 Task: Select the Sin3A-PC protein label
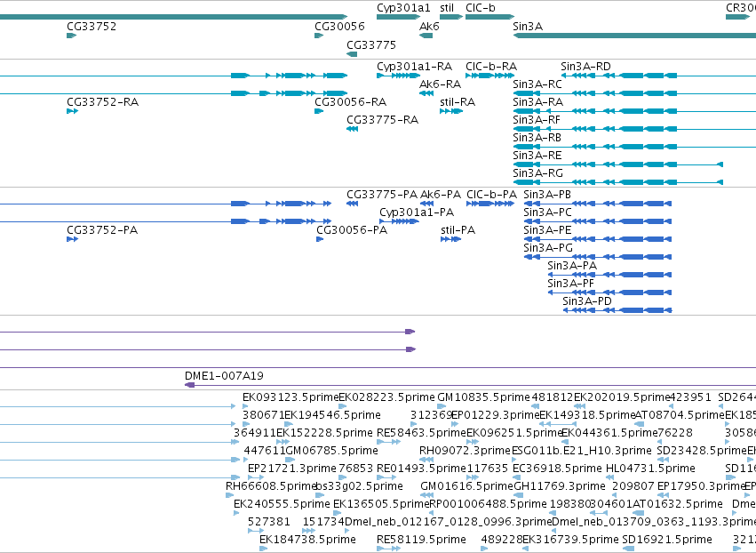[547, 212]
